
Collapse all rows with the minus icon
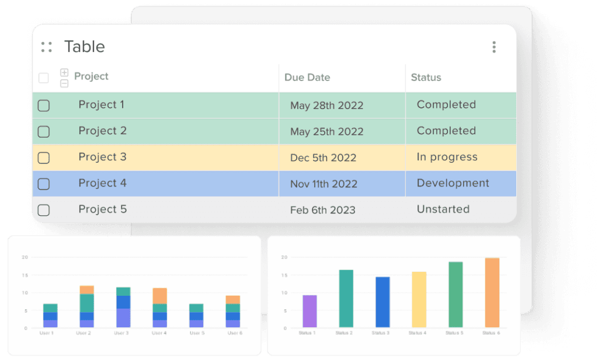[x=64, y=83]
